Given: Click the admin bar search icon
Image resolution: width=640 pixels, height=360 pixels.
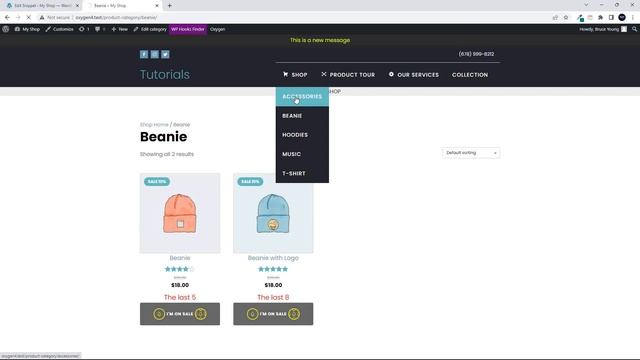Looking at the screenshot, I should tap(634, 29).
